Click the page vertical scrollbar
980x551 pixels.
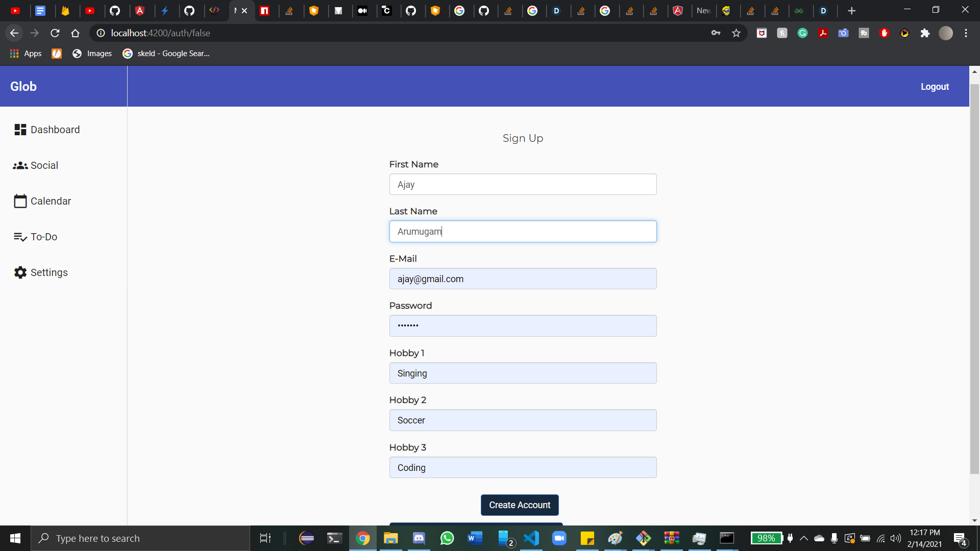974,278
